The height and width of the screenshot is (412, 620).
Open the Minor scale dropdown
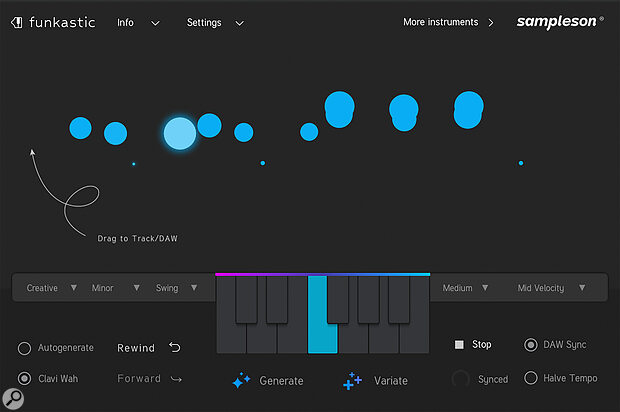click(x=102, y=288)
